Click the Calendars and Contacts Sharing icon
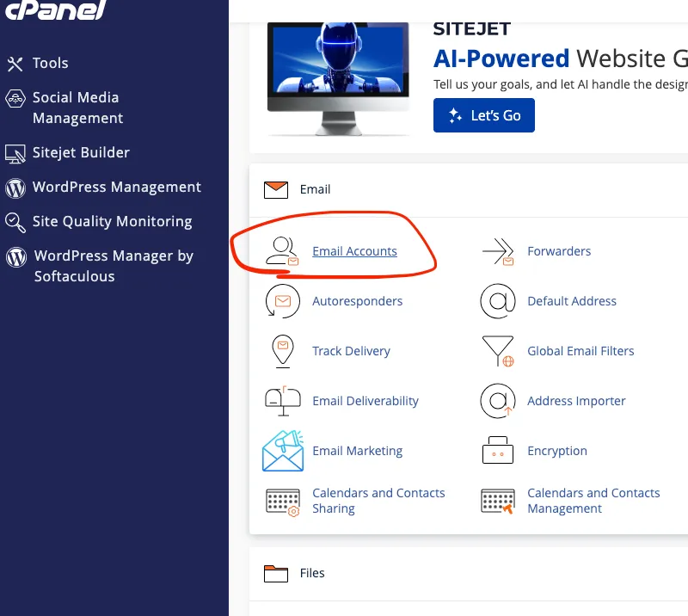This screenshot has width=688, height=616. pos(283,502)
